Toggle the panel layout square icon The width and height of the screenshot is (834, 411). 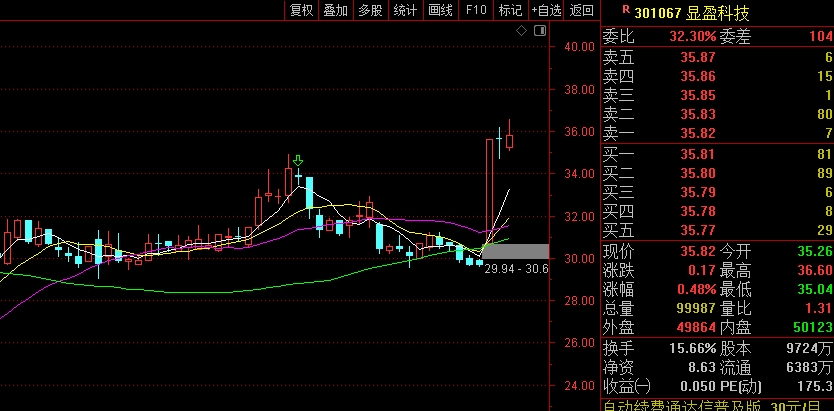tap(540, 31)
